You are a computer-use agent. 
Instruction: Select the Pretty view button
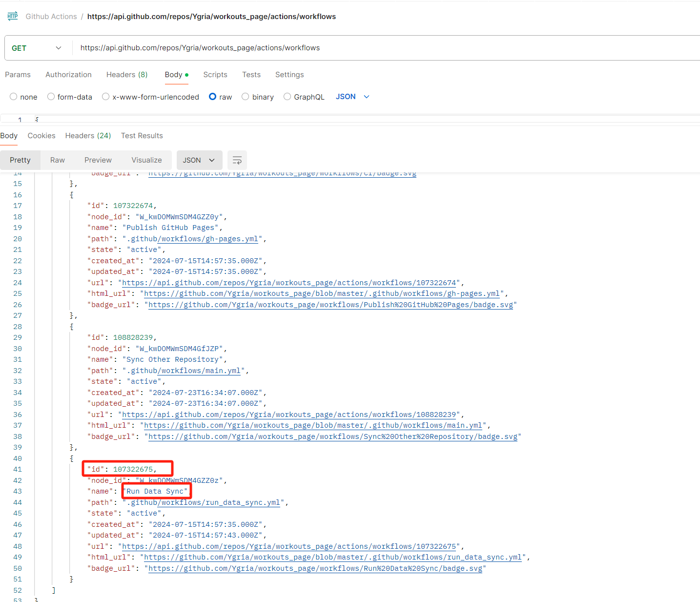[x=20, y=160]
